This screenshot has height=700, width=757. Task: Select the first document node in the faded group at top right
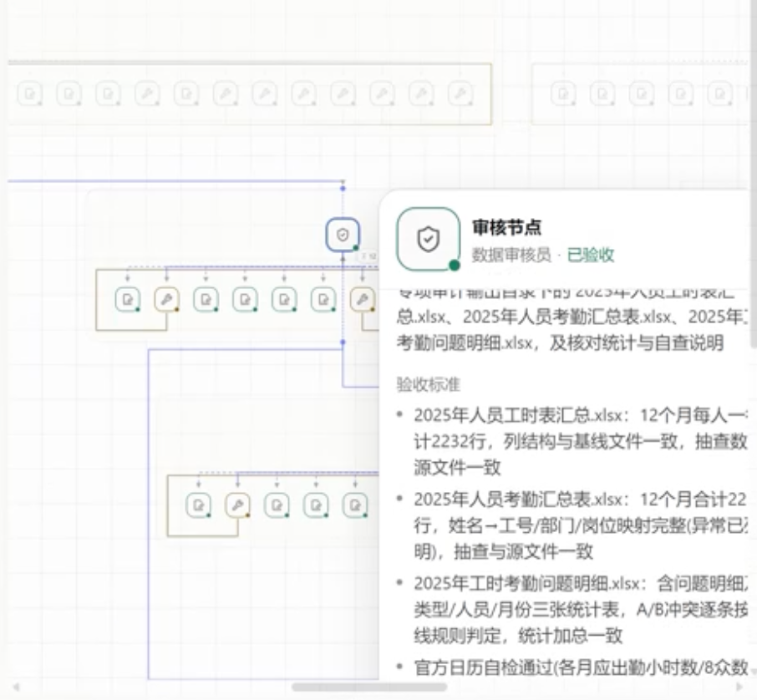click(x=563, y=94)
